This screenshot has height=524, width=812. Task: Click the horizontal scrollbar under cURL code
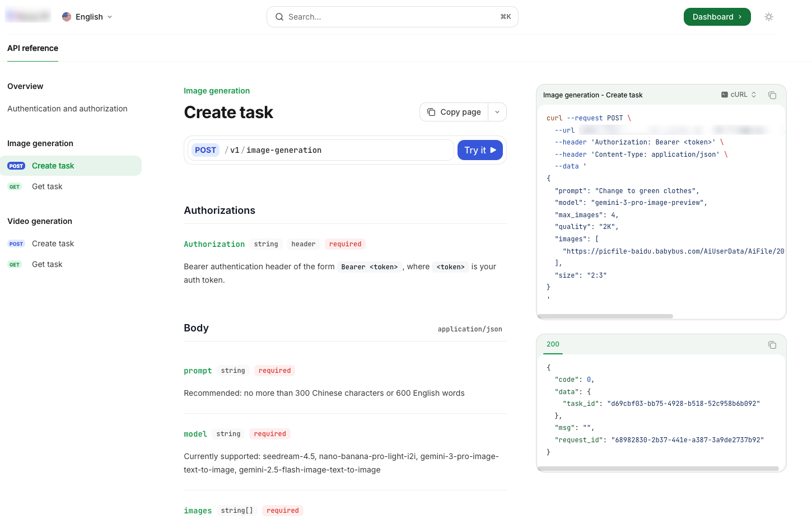[605, 316]
